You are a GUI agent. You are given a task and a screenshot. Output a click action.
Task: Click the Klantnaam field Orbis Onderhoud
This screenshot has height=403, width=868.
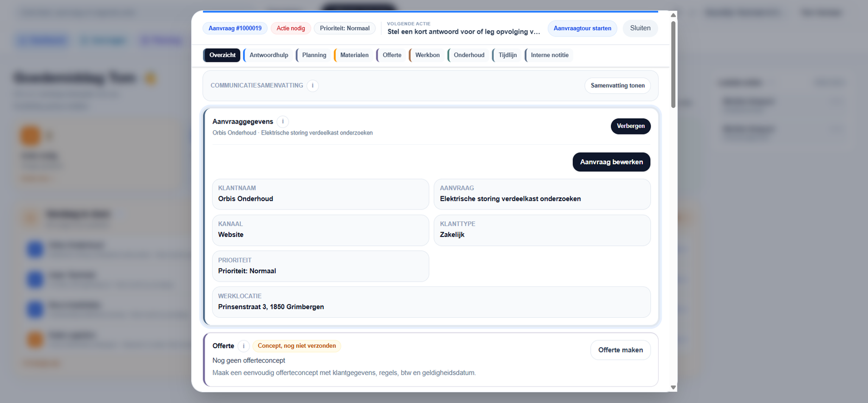click(321, 194)
